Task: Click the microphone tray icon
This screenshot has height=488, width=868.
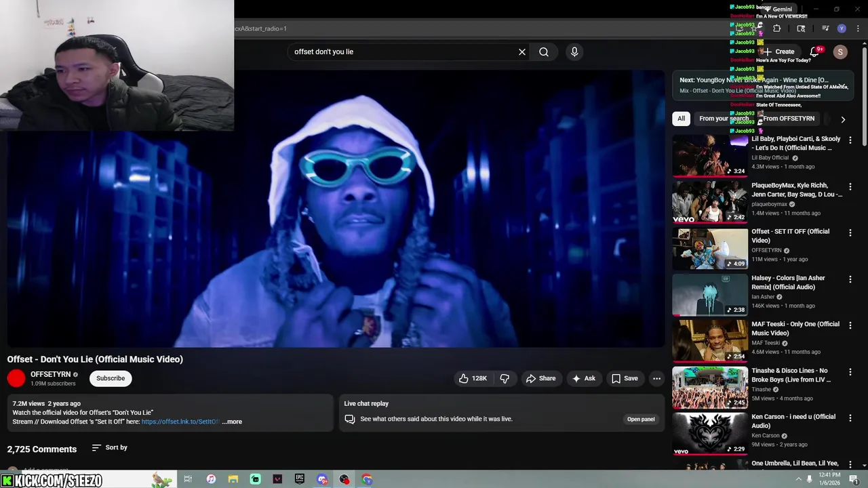Action: click(x=809, y=479)
